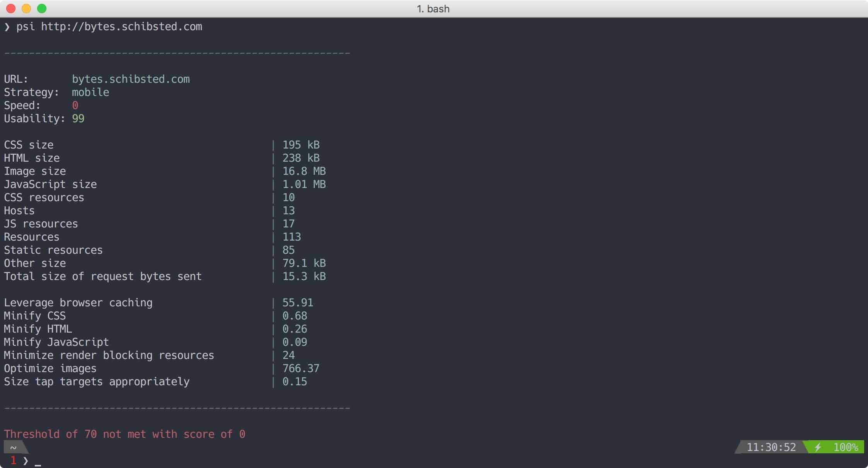Image resolution: width=868 pixels, height=468 pixels.
Task: Click the Image size value 16.8 MB
Action: point(304,171)
